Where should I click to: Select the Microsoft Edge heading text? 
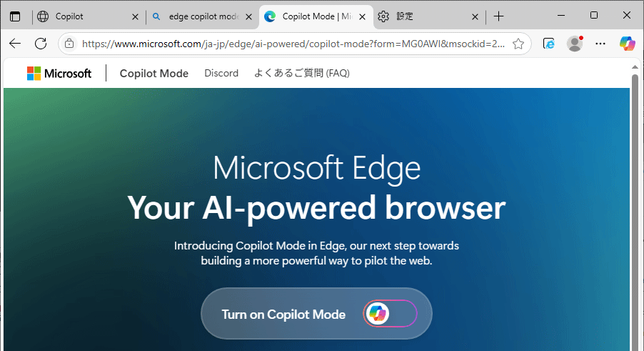click(x=317, y=168)
